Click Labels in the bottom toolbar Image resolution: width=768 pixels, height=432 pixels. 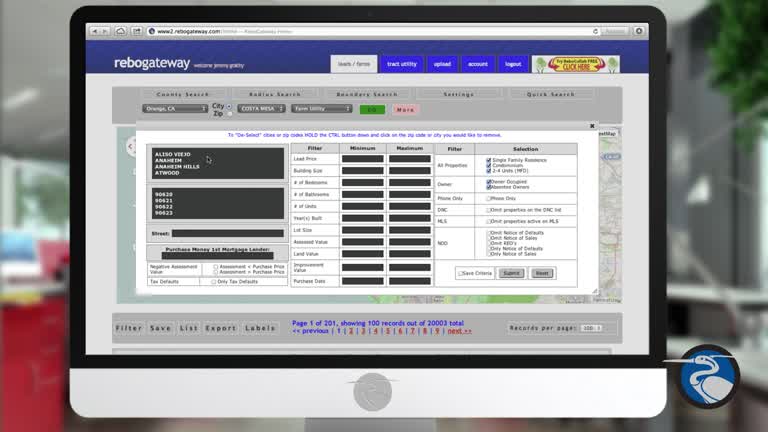pyautogui.click(x=260, y=328)
